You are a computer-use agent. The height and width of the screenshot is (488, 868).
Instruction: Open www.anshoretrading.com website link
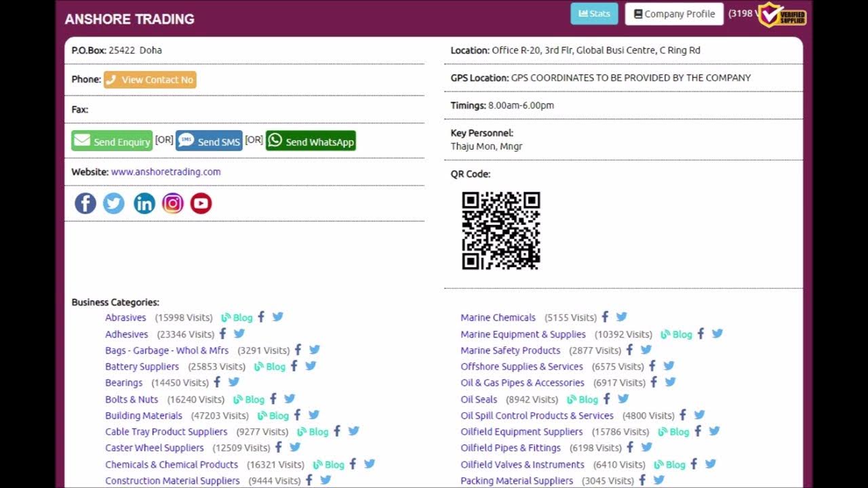[x=165, y=172]
